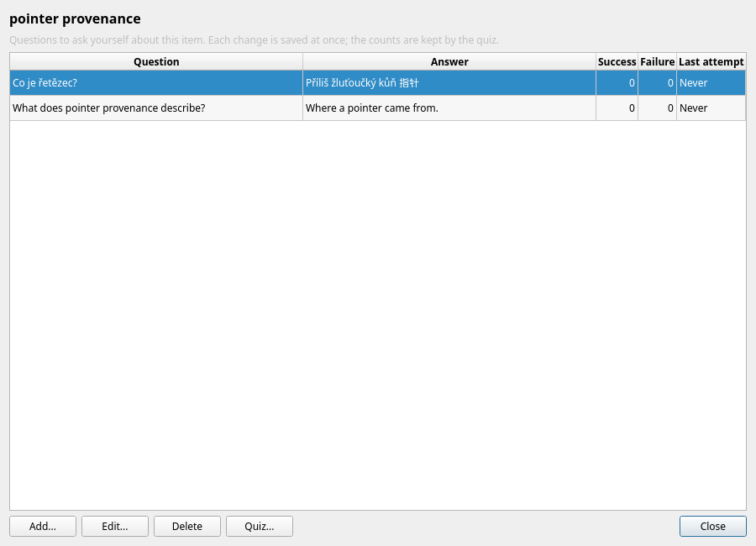Click the Success count in second row
This screenshot has width=756, height=546.
coord(617,108)
